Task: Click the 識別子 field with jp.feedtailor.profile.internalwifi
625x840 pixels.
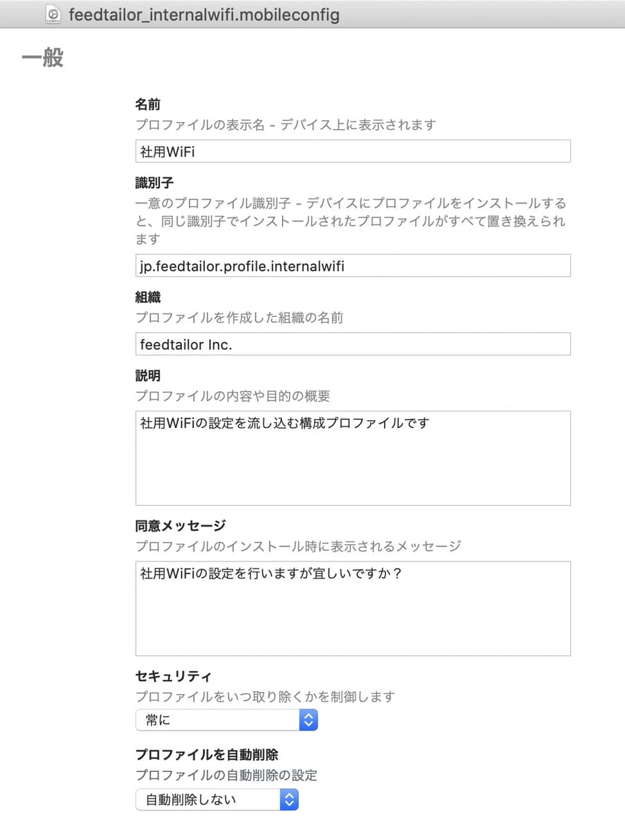Action: pyautogui.click(x=353, y=265)
